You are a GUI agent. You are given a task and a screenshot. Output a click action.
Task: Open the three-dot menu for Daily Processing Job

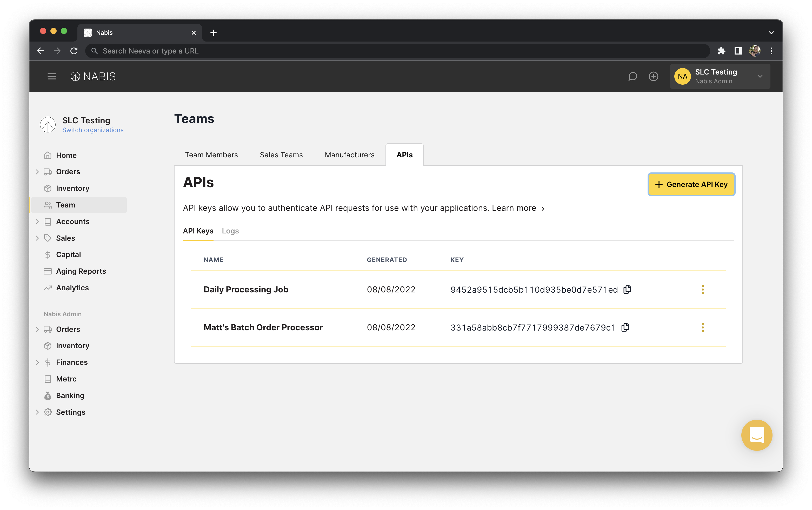703,289
